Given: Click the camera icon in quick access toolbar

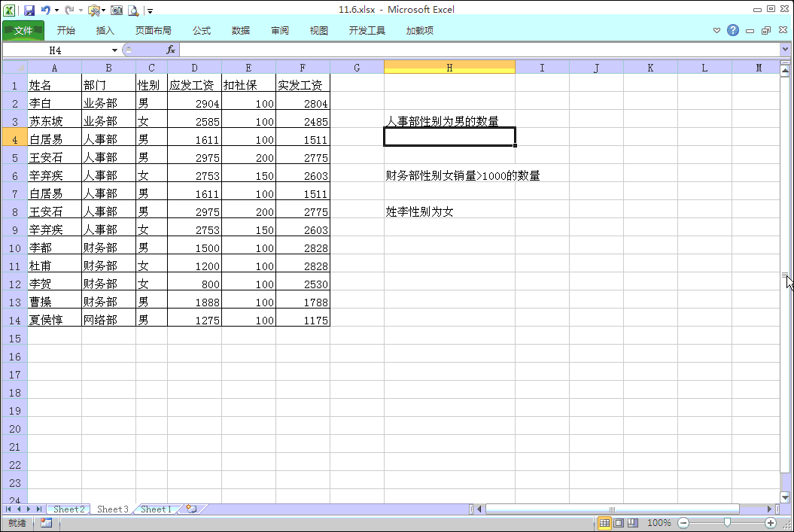Looking at the screenshot, I should (117, 10).
